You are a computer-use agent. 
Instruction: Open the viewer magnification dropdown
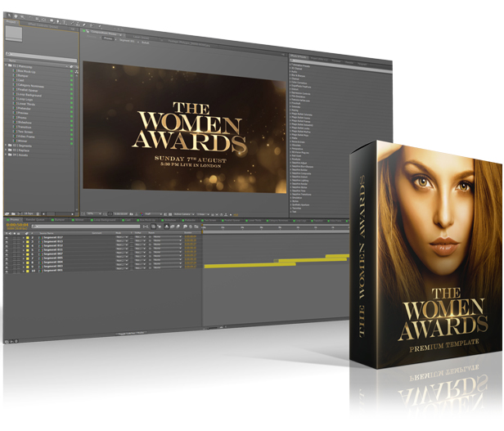94,213
